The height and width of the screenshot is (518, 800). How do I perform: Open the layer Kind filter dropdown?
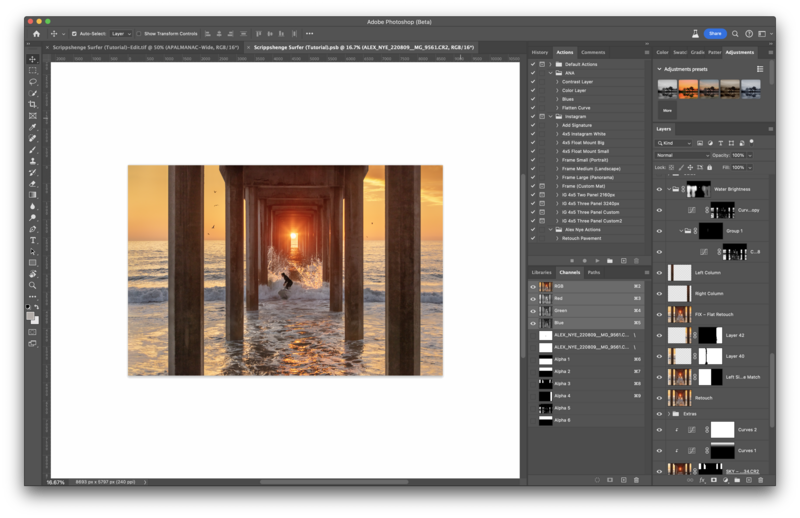click(x=673, y=143)
